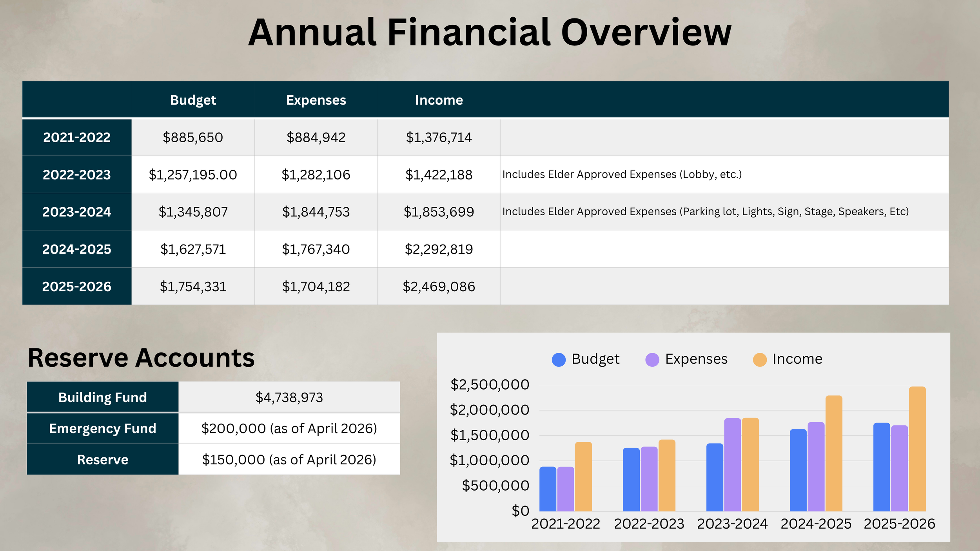The image size is (980, 551).
Task: Click the $884,942 expenses cell
Action: [316, 138]
